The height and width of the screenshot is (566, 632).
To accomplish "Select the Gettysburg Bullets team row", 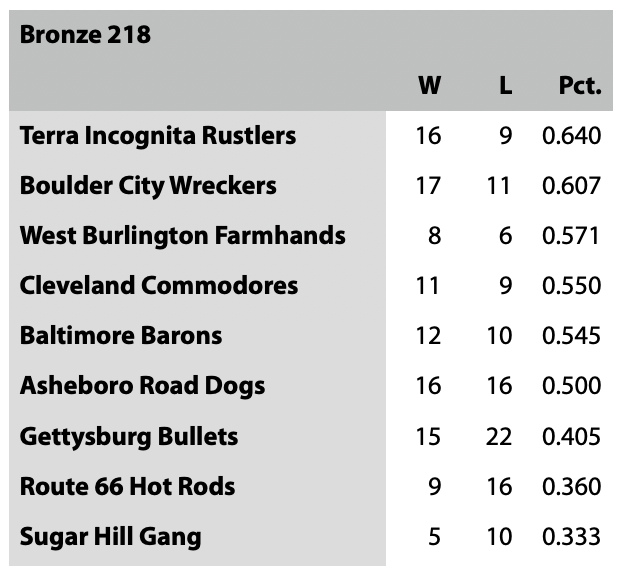I will pos(129,437).
